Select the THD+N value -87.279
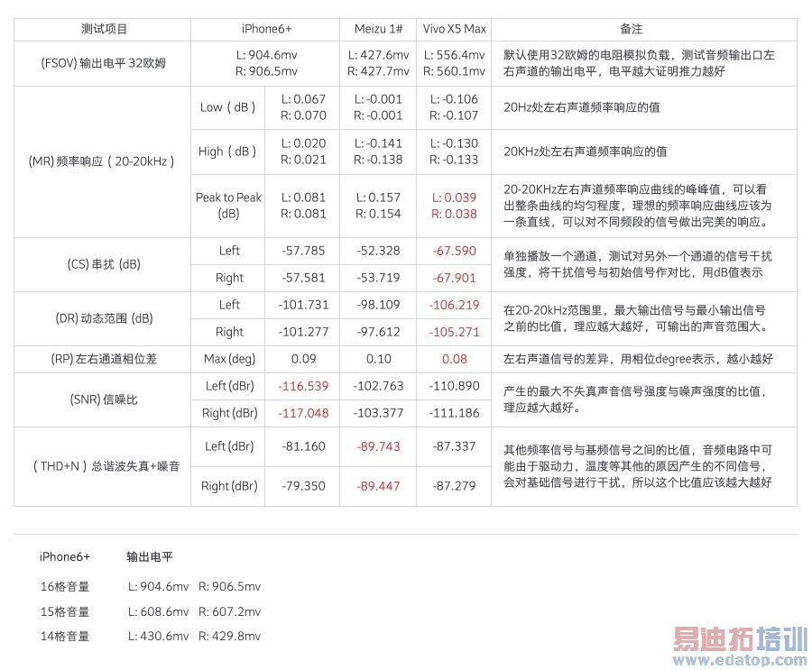The image size is (812, 670). click(x=454, y=486)
